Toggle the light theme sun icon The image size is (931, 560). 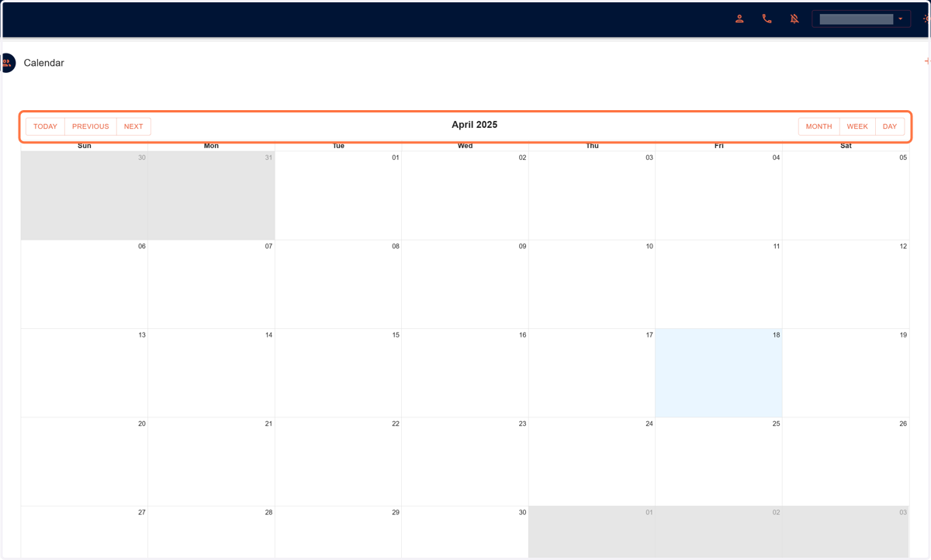[926, 19]
